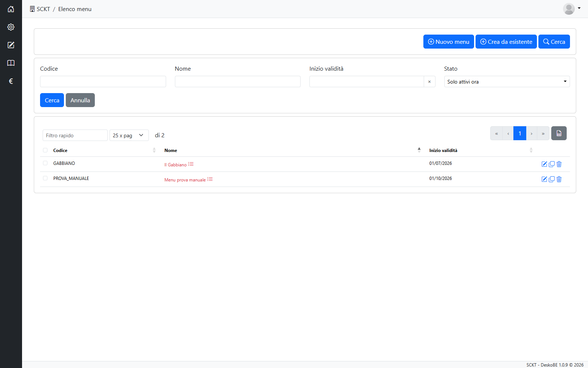This screenshot has width=588, height=368.
Task: Delete the PROVA_MANUALE menu row
Action: [559, 179]
